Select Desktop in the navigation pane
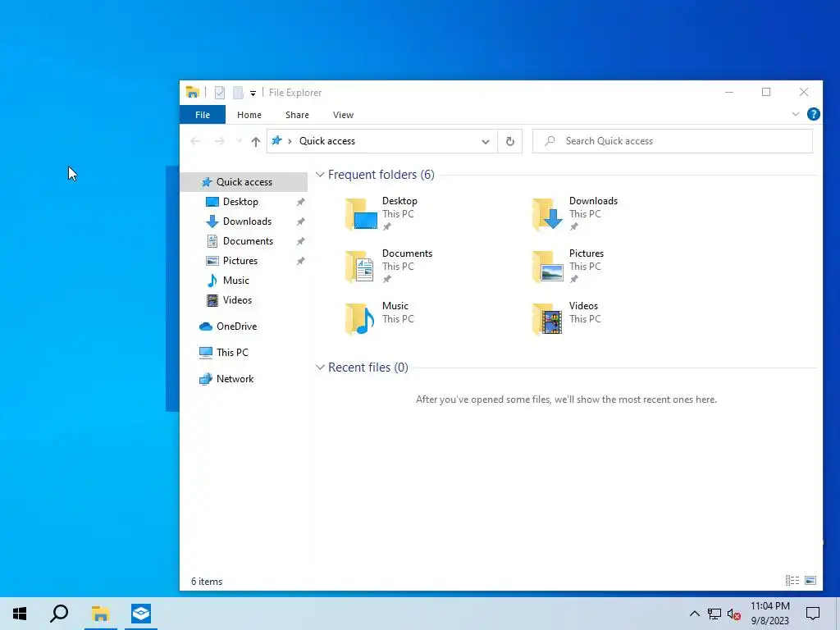 pos(240,202)
